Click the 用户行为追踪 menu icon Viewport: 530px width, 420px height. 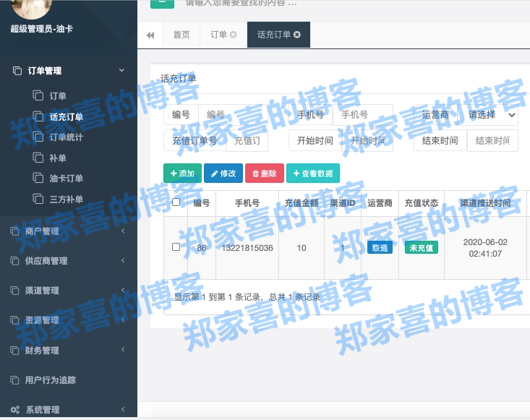point(14,380)
